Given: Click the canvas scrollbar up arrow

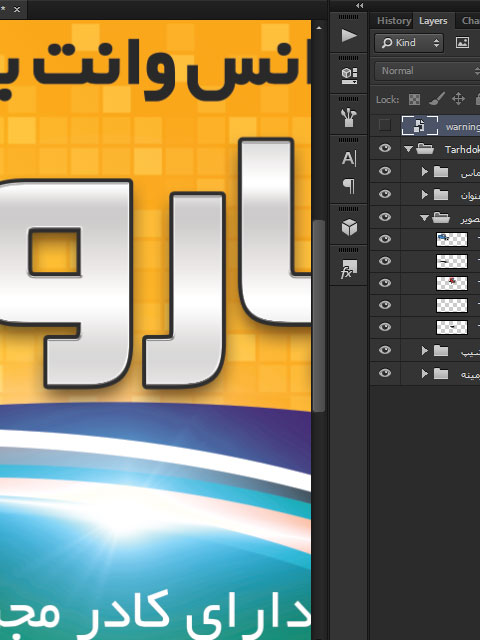Looking at the screenshot, I should pyautogui.click(x=319, y=28).
